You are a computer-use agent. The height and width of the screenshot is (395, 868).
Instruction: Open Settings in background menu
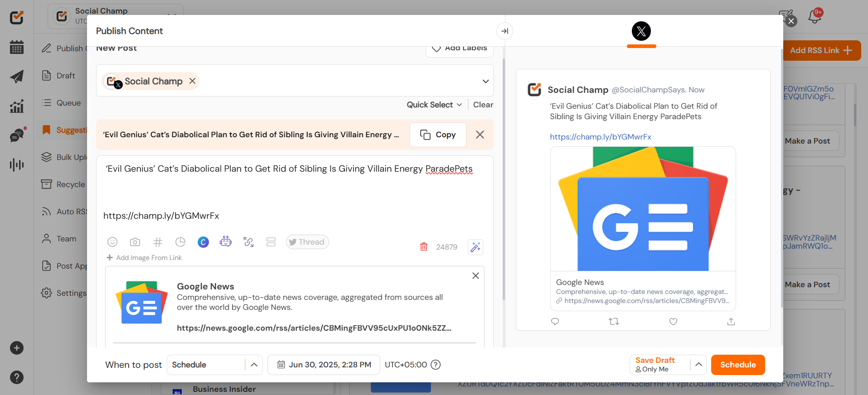coord(63,293)
